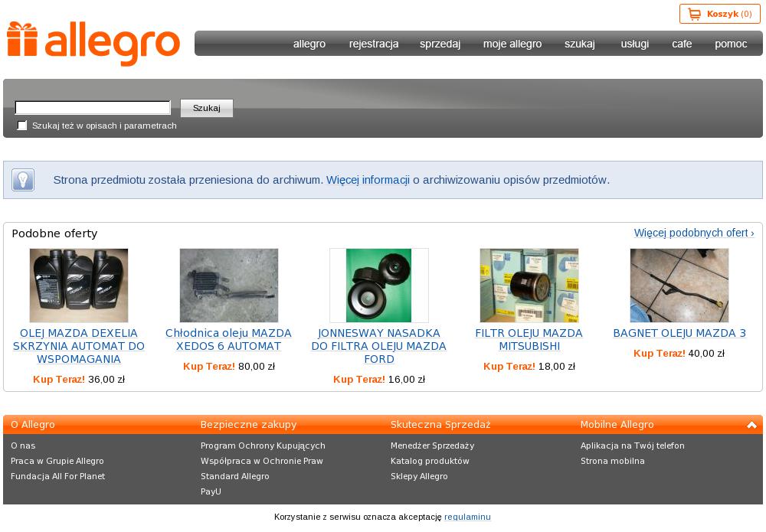The width and height of the screenshot is (766, 532).
Task: Click the Szukaj search button
Action: coord(207,108)
